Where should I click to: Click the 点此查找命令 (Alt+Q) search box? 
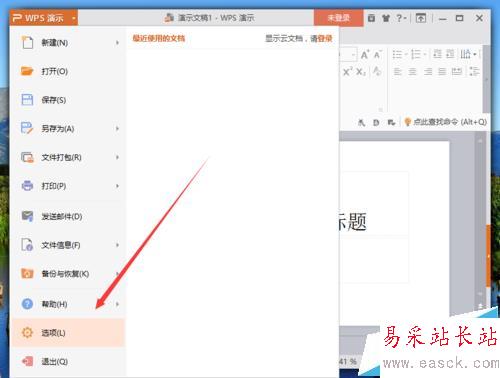click(x=446, y=122)
